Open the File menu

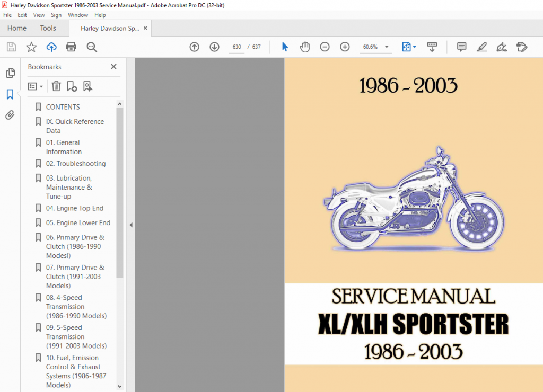[x=7, y=15]
